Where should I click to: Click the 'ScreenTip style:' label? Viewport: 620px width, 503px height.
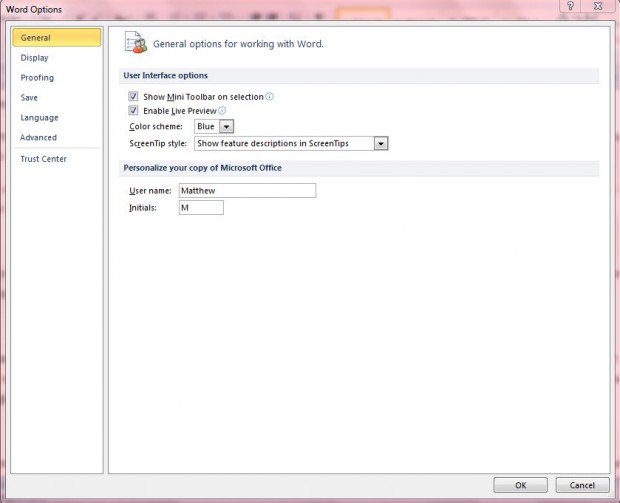coord(158,144)
